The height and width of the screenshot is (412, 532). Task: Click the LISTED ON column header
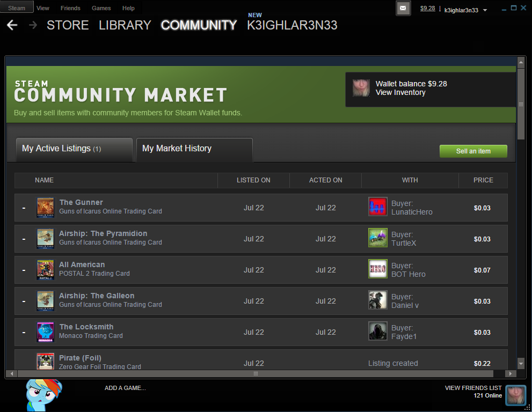[253, 180]
